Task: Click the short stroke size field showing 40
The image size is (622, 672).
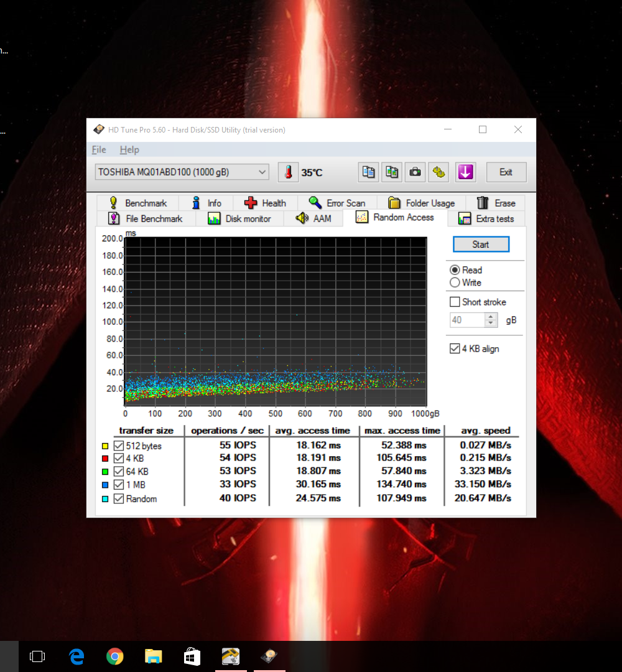Action: [467, 320]
